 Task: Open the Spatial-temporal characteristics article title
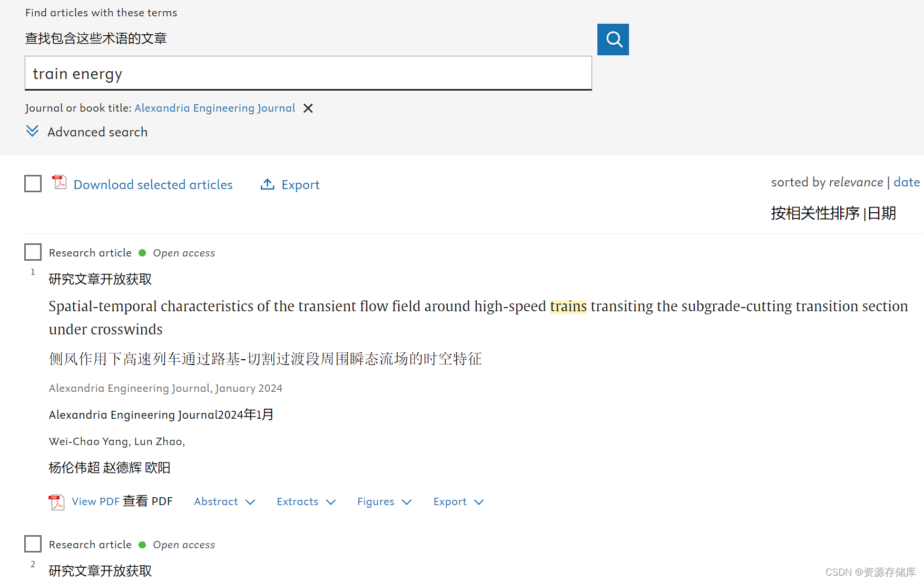(x=478, y=318)
